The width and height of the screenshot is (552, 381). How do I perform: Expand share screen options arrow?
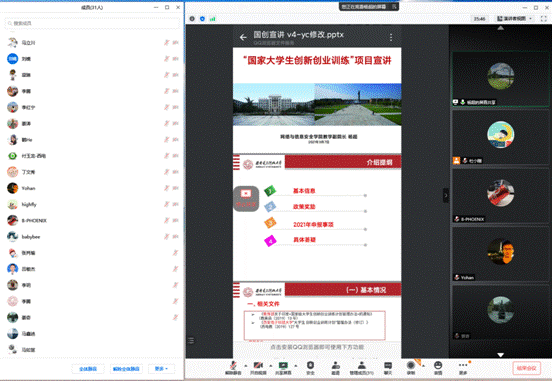[x=295, y=366]
